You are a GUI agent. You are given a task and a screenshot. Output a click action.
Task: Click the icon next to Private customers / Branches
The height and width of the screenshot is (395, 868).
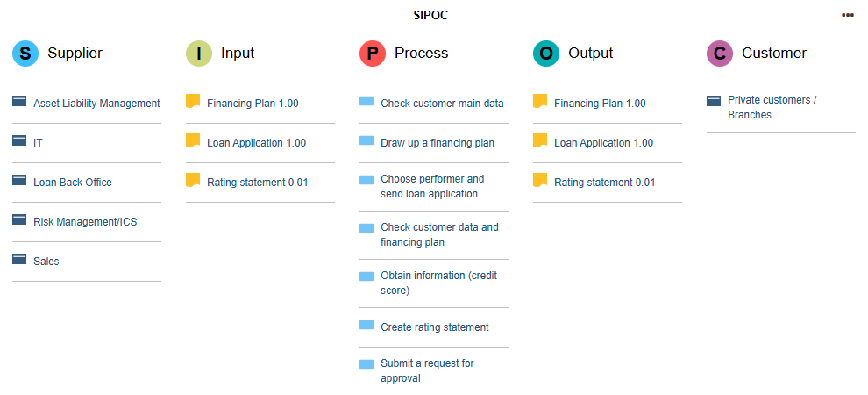click(714, 101)
